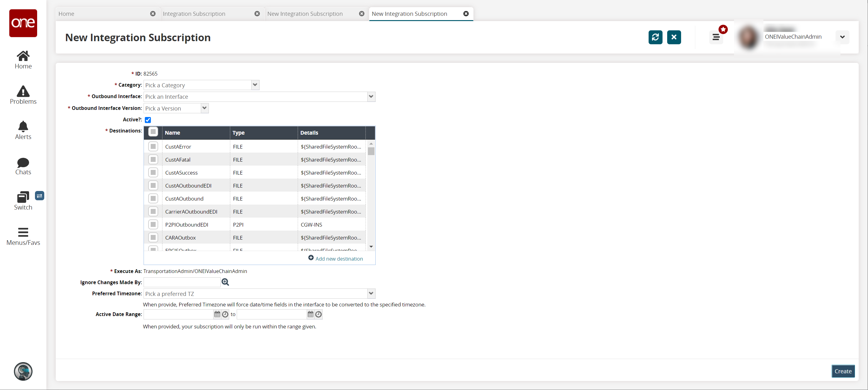868x390 pixels.
Task: Click the hamburger menu icon
Action: pos(716,37)
